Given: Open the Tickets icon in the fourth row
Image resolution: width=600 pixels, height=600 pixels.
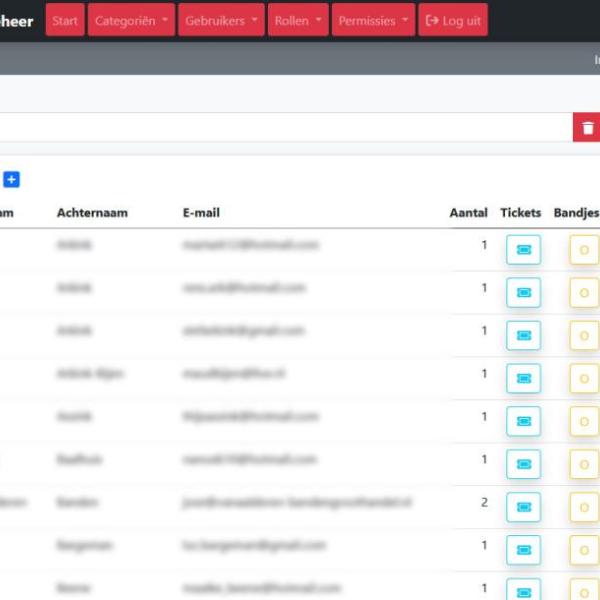Looking at the screenshot, I should 523,379.
